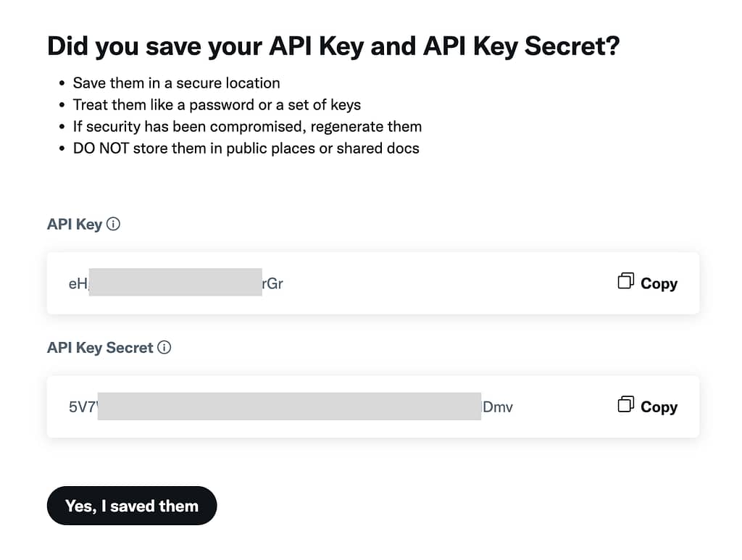Click the info icon beside API Key
742x560 pixels.
tap(113, 224)
